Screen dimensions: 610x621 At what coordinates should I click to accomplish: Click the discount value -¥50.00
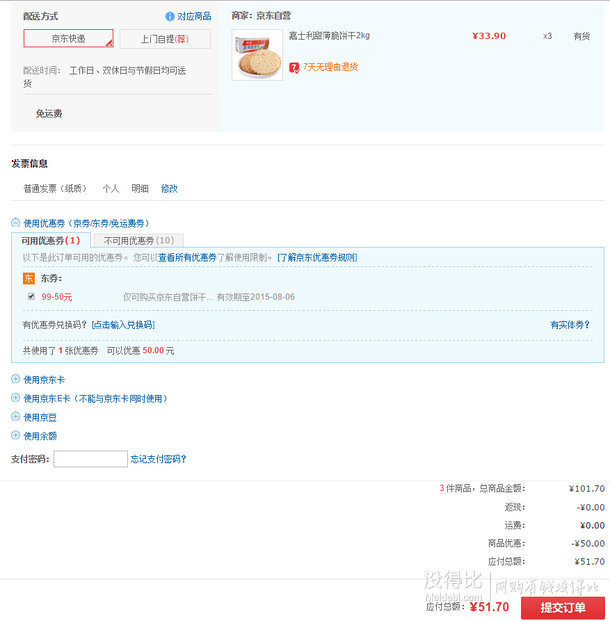588,543
